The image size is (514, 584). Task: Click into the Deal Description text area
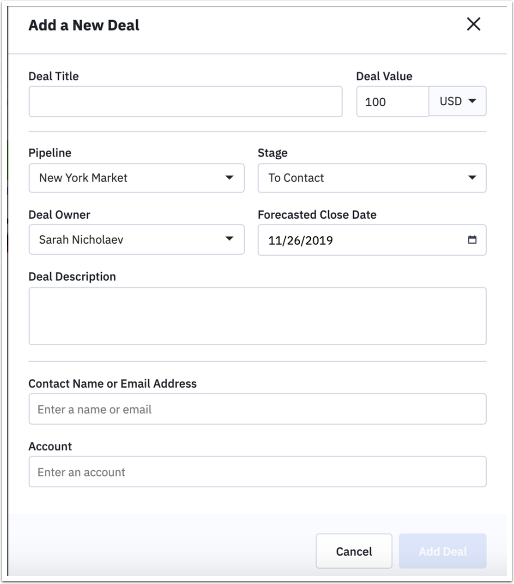pyautogui.click(x=258, y=316)
